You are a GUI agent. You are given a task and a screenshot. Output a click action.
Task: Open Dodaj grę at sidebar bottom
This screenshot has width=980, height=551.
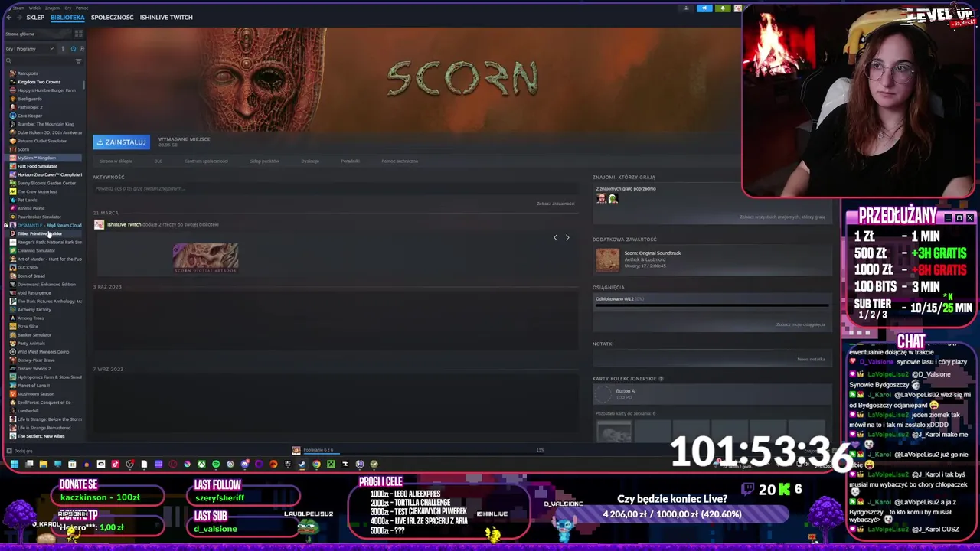(19, 451)
